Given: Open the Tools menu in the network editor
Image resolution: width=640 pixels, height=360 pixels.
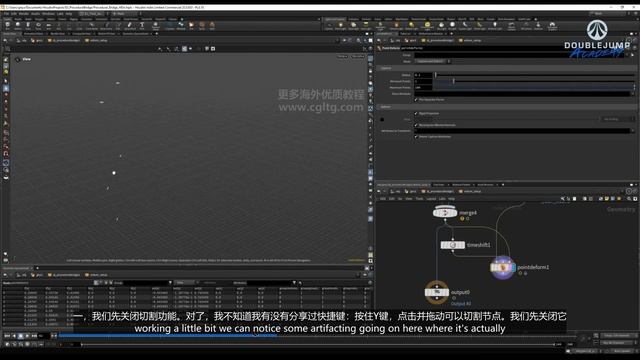Looking at the screenshot, I should pyautogui.click(x=420, y=199).
